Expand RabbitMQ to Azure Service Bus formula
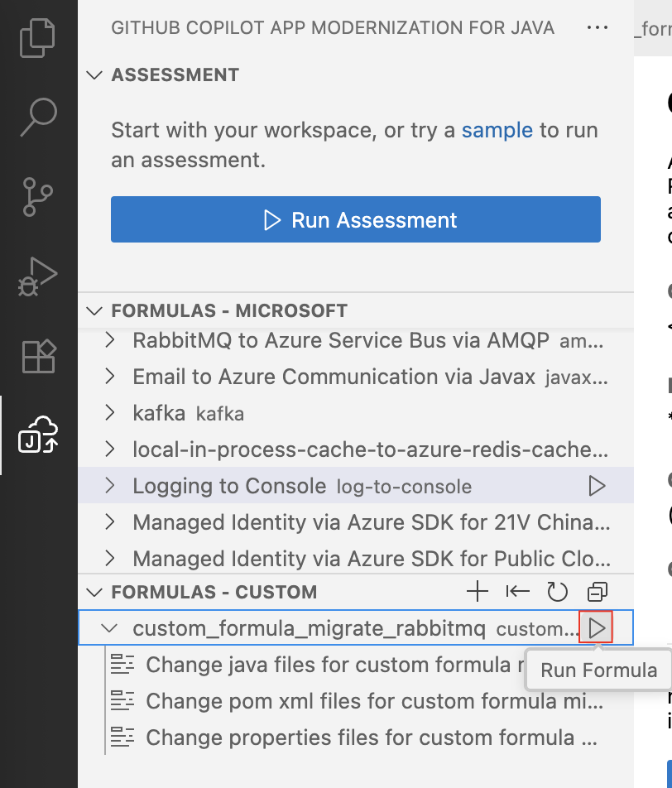672x788 pixels. coord(109,340)
